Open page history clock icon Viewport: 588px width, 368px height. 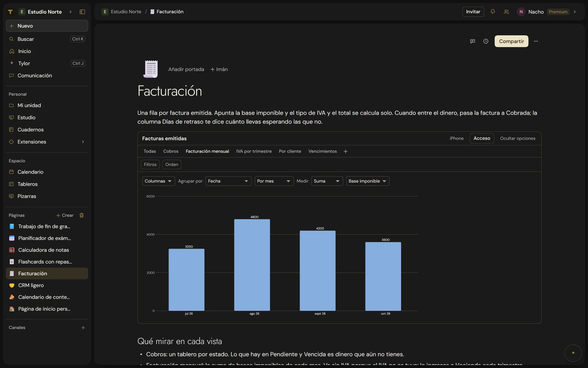coord(486,41)
